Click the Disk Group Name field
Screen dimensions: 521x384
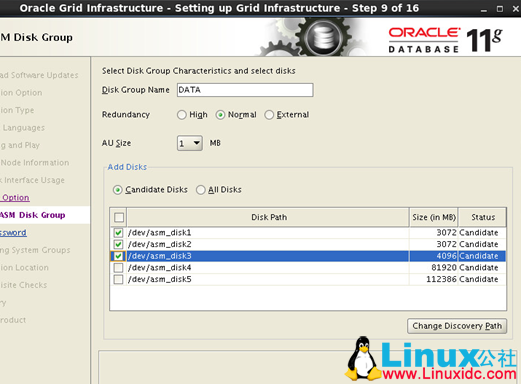[245, 90]
